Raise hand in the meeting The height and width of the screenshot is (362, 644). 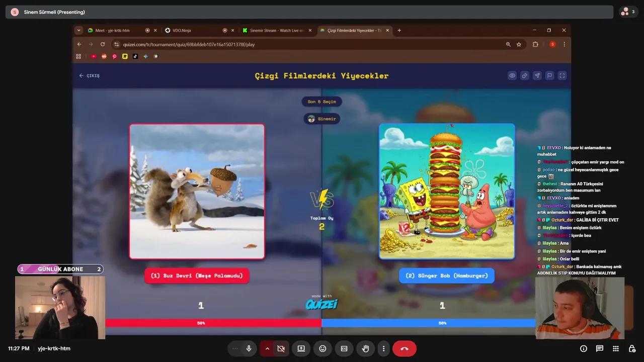(366, 348)
